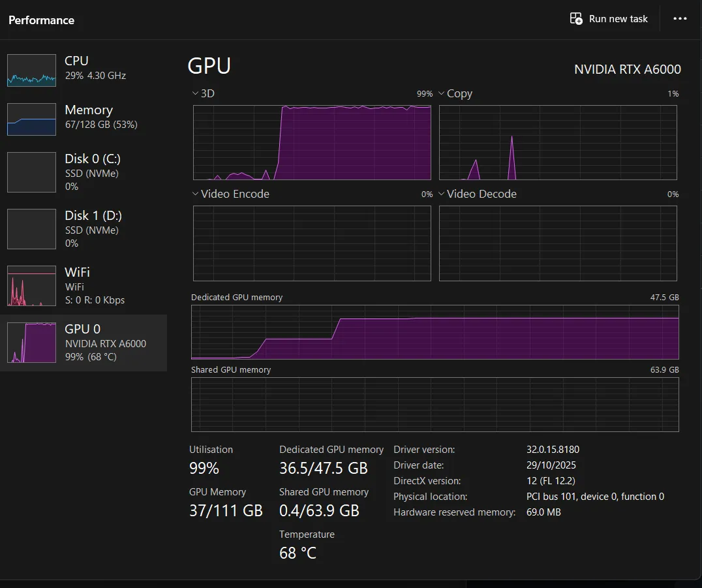Click the Shared GPU memory graph
702x588 pixels.
[x=435, y=405]
